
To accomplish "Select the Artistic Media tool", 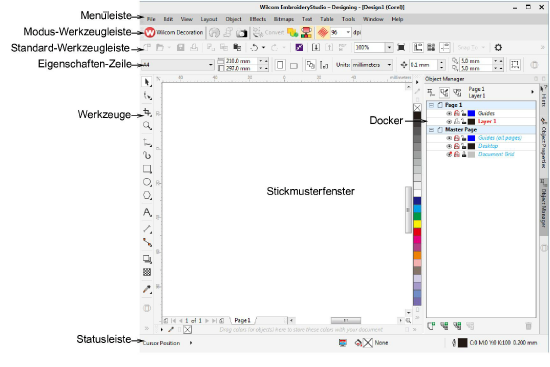I will pyautogui.click(x=147, y=155).
